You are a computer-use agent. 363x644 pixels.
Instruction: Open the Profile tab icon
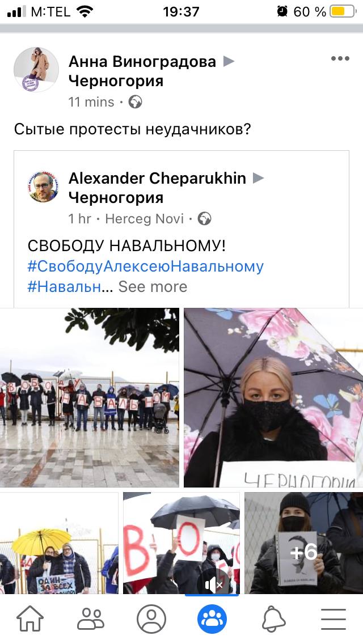[151, 618]
